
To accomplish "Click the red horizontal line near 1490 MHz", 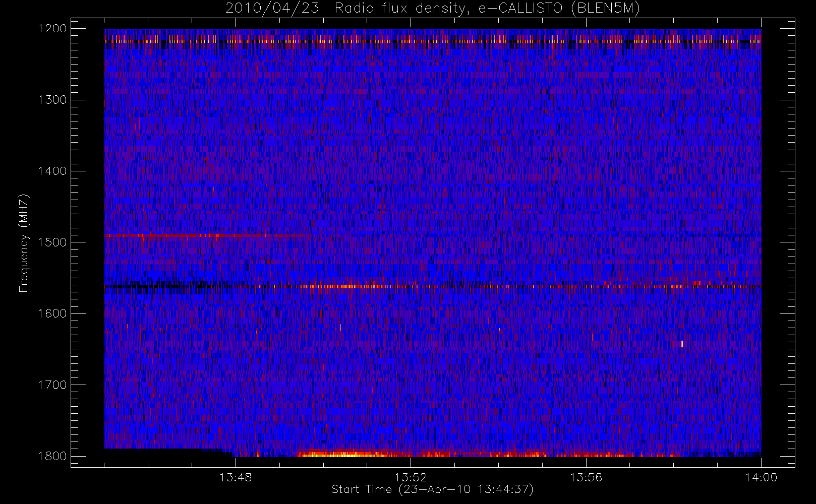I will pos(202,235).
